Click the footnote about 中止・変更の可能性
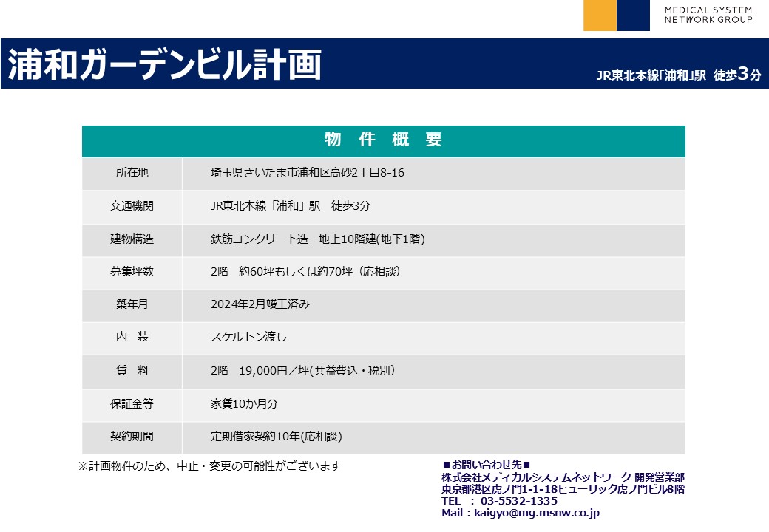 [x=209, y=465]
